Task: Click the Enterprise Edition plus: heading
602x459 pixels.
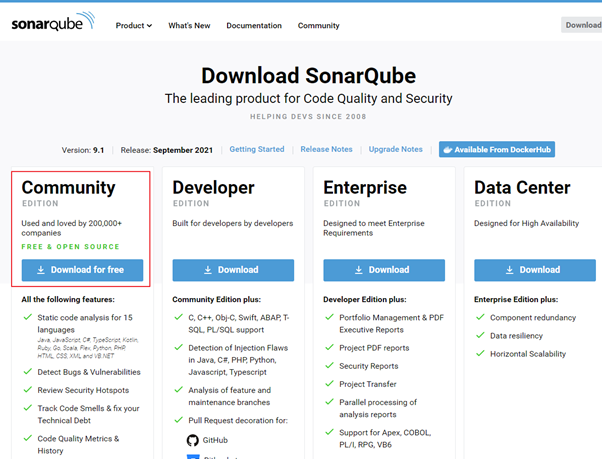Action: pos(516,299)
